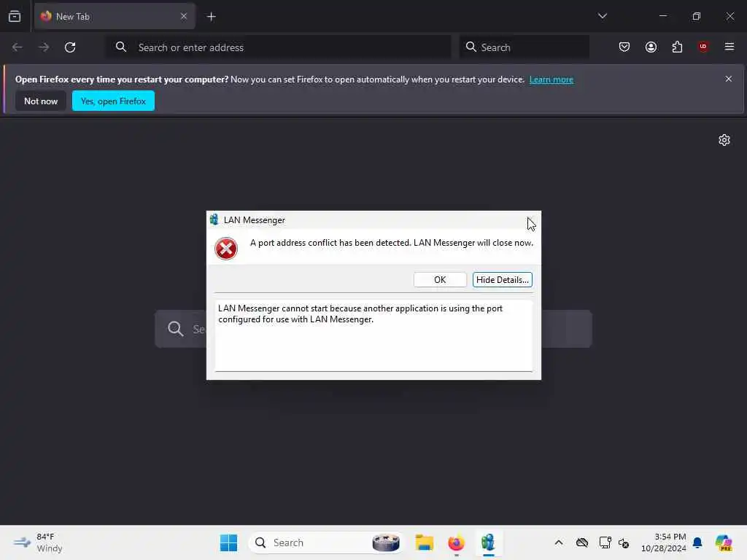Open the Copilot preview icon
Image resolution: width=747 pixels, height=560 pixels.
coord(724,542)
